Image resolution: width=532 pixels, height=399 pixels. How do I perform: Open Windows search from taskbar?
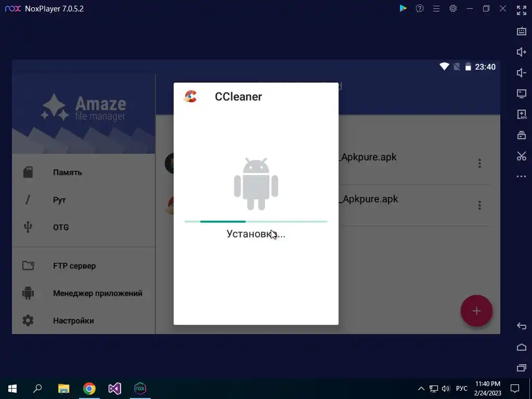click(x=37, y=389)
